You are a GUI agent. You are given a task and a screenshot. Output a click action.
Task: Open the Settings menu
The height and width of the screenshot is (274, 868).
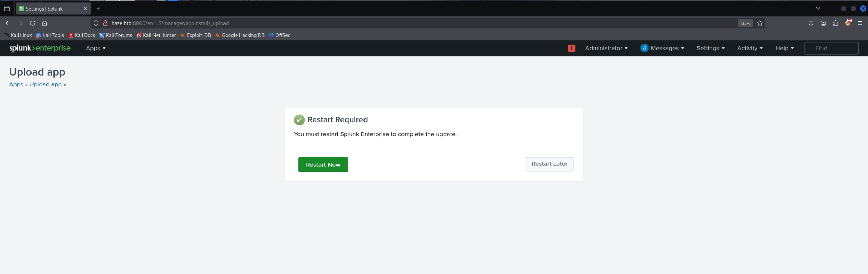(x=710, y=48)
